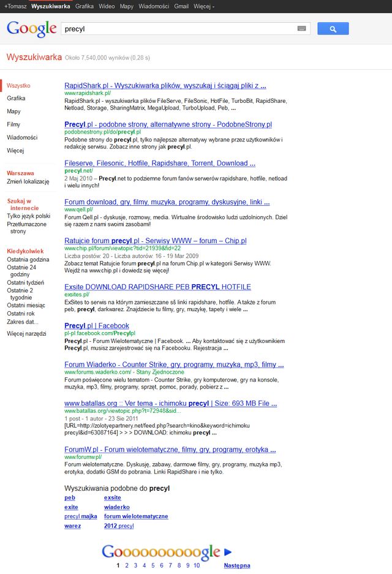Image resolution: width=392 pixels, height=574 pixels.
Task: Click the www.forumw.pl/ green URL
Action: click(x=83, y=457)
